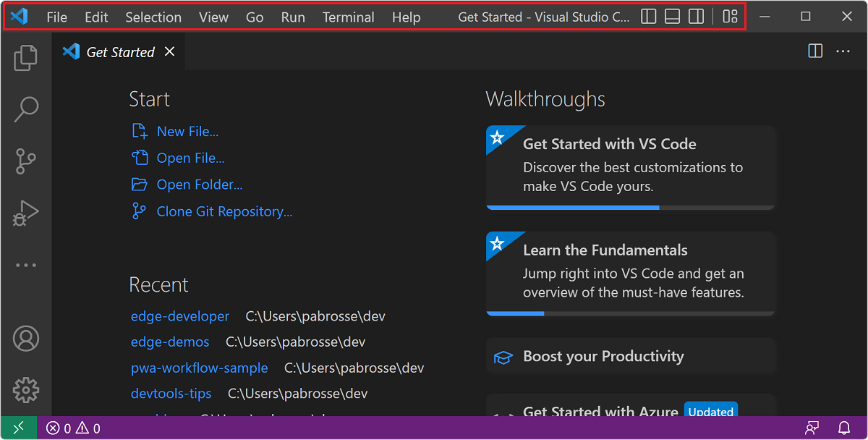The width and height of the screenshot is (868, 440).
Task: Open the Explorer view
Action: (26, 58)
